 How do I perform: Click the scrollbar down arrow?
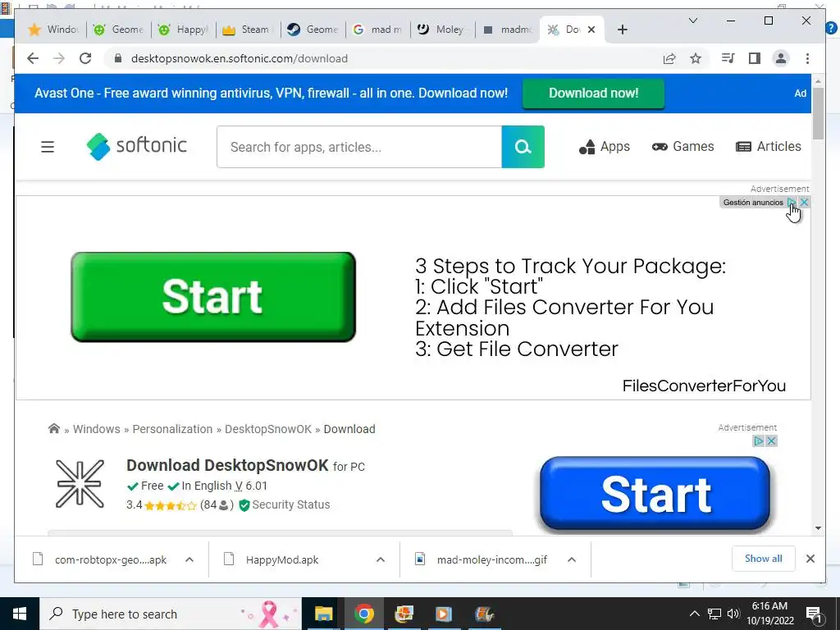tap(818, 528)
